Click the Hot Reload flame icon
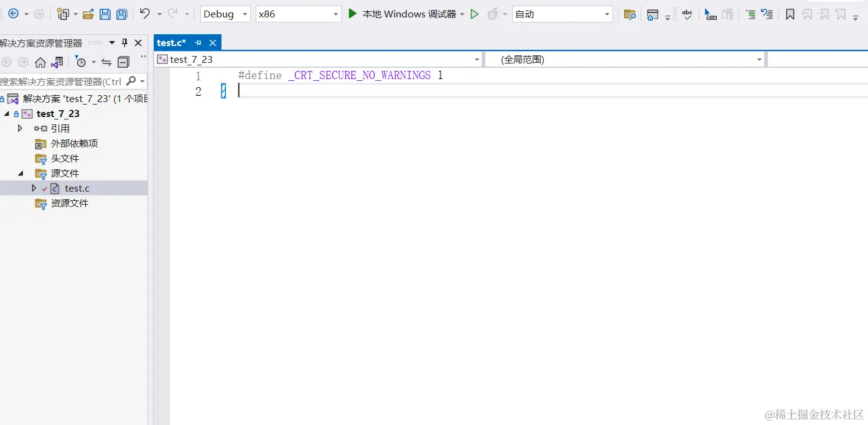This screenshot has width=868, height=425. (493, 14)
